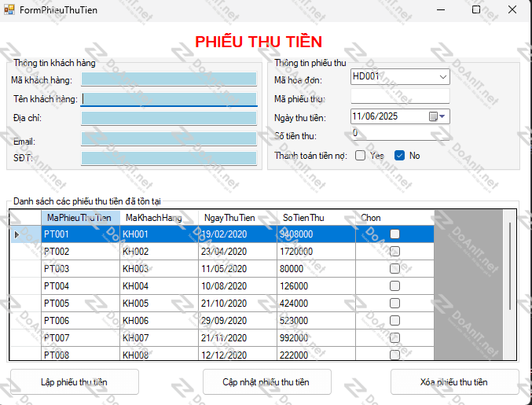Select cell PT003 in the grid
The width and height of the screenshot is (532, 405).
pyautogui.click(x=80, y=268)
